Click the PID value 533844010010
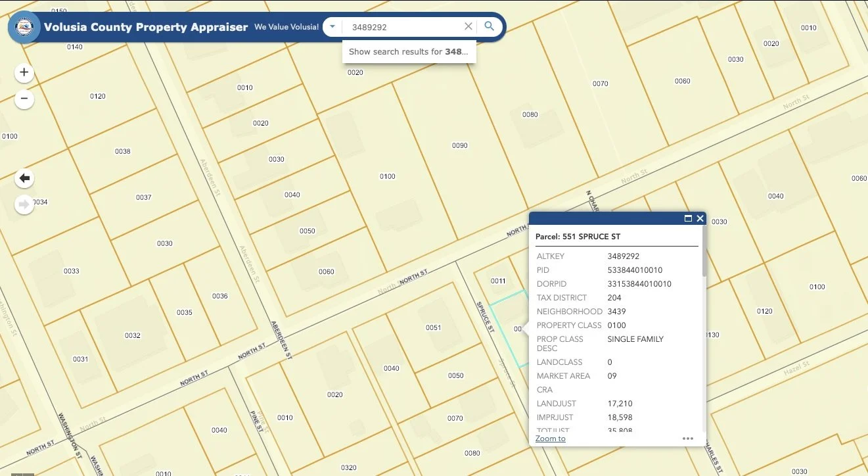The image size is (868, 476). 635,270
